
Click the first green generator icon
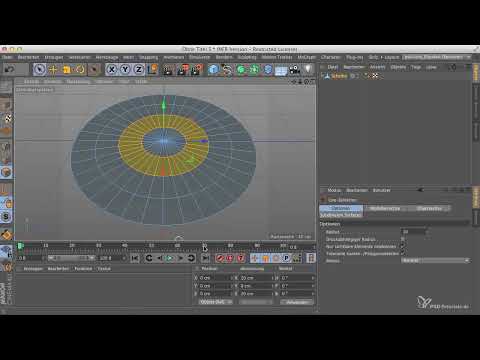pos(241,70)
